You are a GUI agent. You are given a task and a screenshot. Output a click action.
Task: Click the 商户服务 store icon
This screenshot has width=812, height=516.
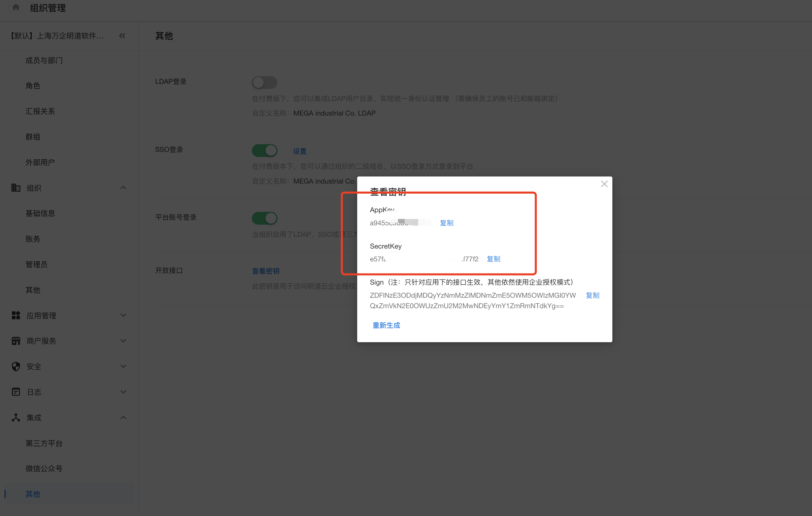coord(16,341)
